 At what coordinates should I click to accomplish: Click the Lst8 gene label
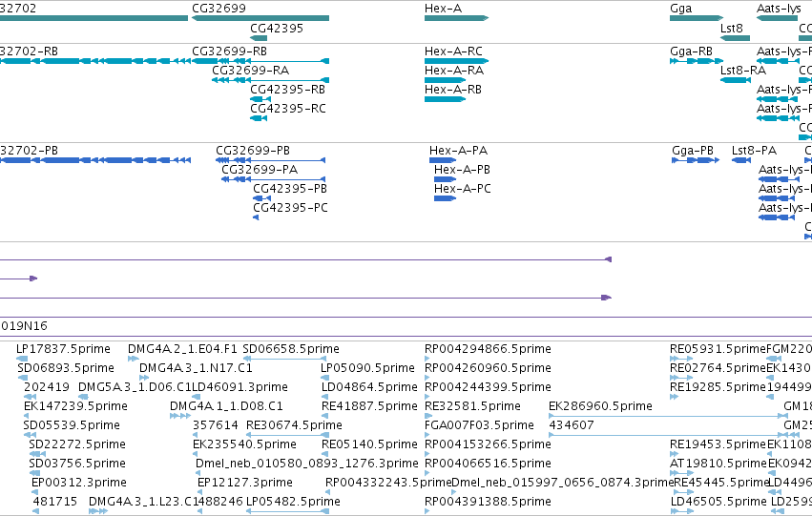click(731, 29)
